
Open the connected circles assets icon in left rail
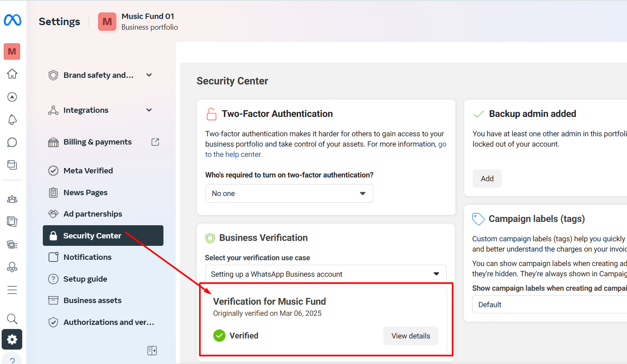click(12, 267)
